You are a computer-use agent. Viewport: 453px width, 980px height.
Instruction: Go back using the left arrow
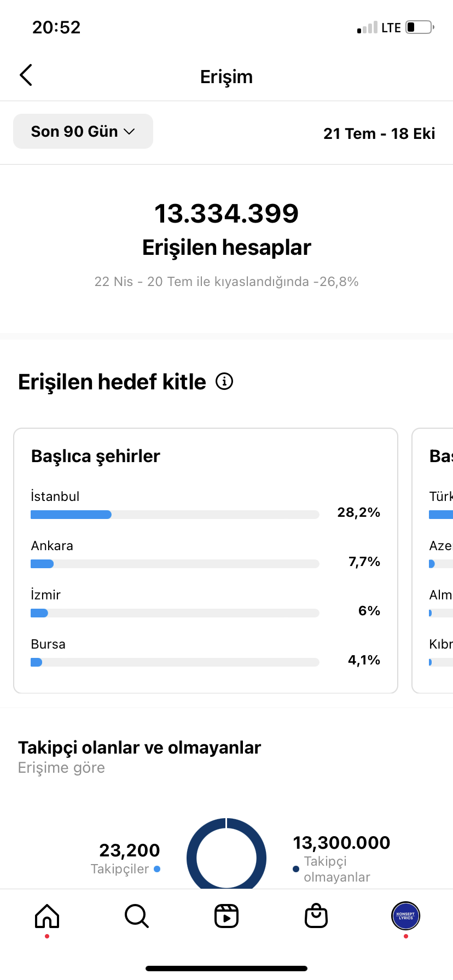pos(26,75)
